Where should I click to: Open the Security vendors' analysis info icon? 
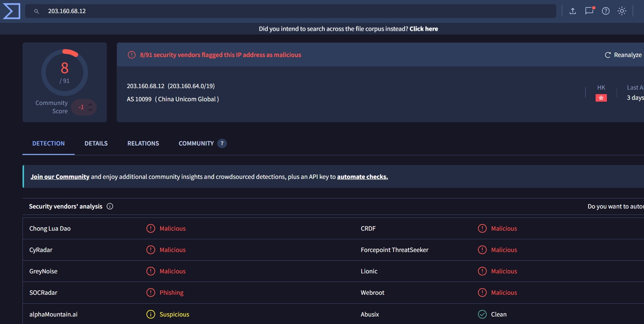click(110, 206)
